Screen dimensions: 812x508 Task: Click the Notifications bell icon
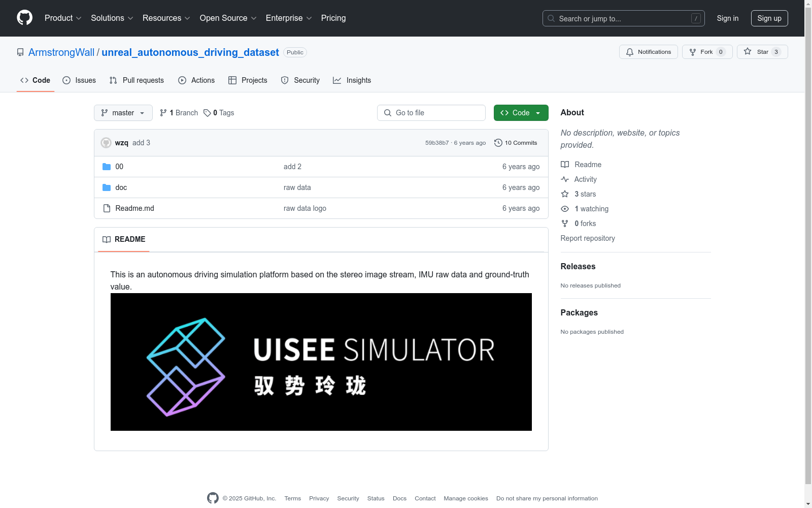click(x=630, y=52)
